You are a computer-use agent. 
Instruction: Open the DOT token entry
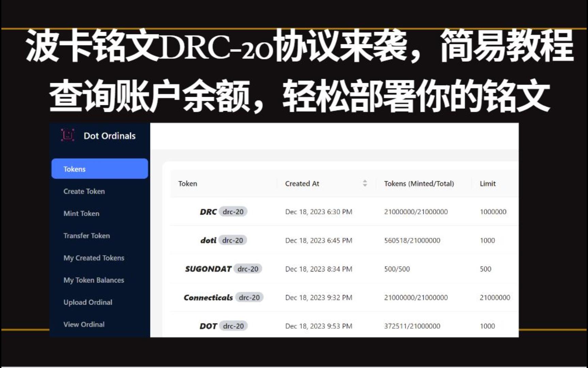208,326
